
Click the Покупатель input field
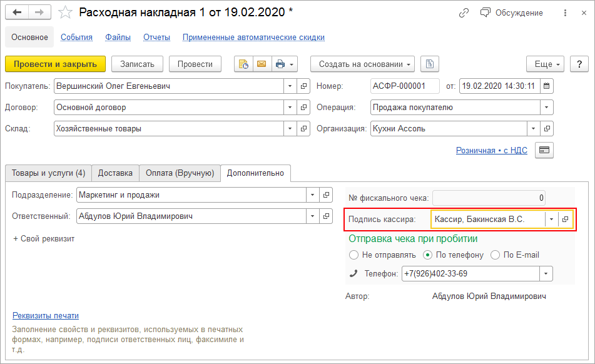(x=169, y=86)
